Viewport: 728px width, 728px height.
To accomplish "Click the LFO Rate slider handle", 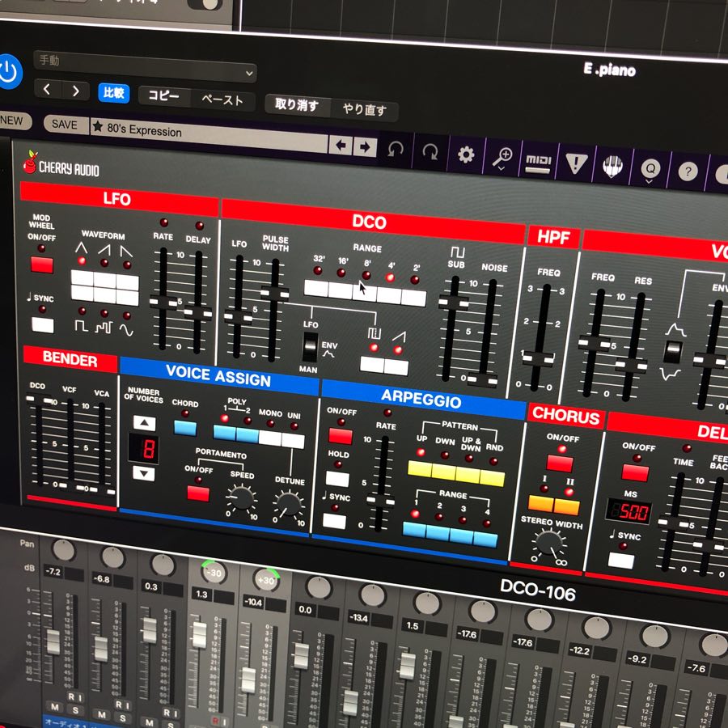I will (163, 303).
